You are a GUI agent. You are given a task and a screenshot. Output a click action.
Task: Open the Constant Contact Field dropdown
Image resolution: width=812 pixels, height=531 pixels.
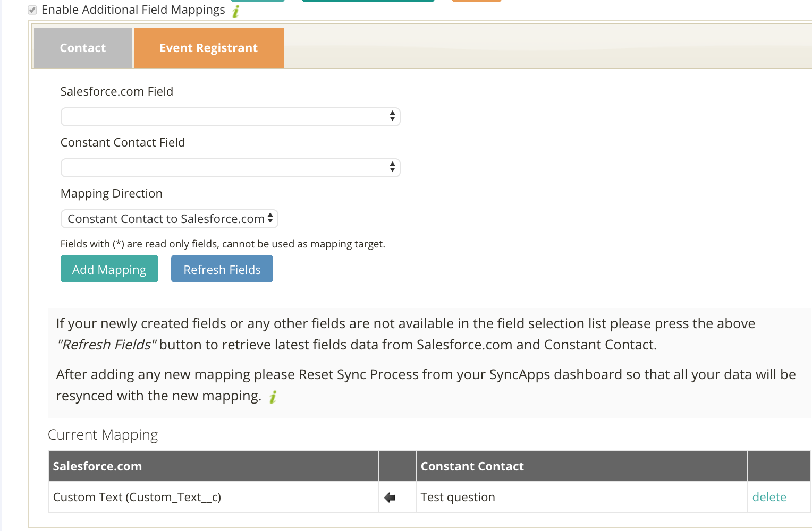tap(230, 168)
